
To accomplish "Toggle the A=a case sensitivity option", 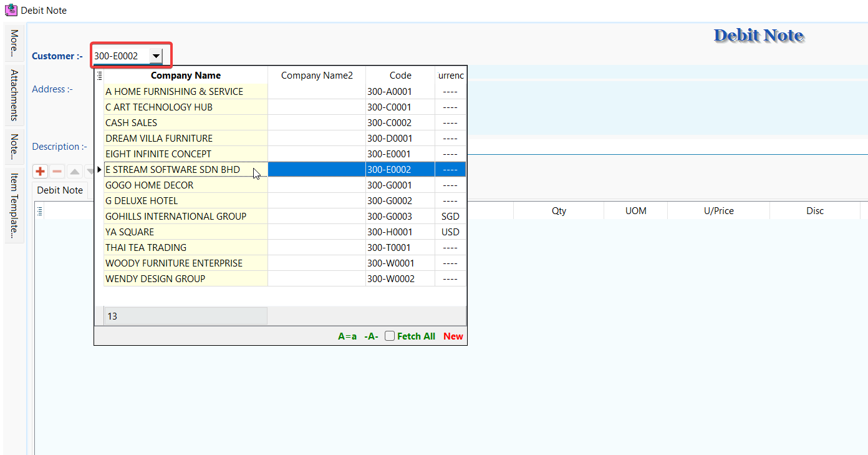I will pyautogui.click(x=347, y=336).
